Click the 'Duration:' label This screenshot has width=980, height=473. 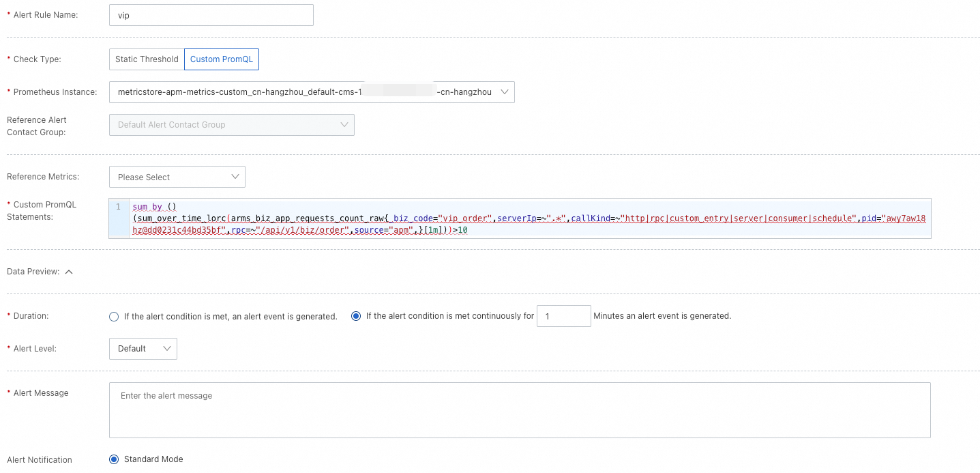coord(31,317)
